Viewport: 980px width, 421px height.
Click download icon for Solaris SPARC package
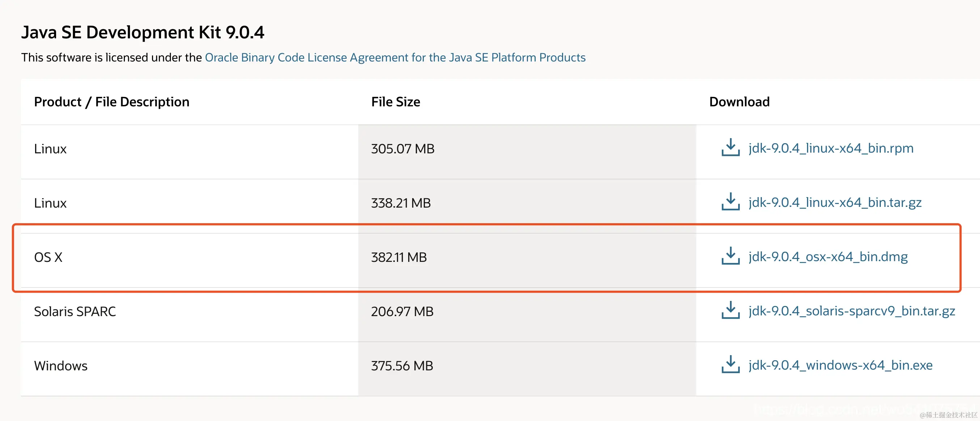tap(730, 311)
